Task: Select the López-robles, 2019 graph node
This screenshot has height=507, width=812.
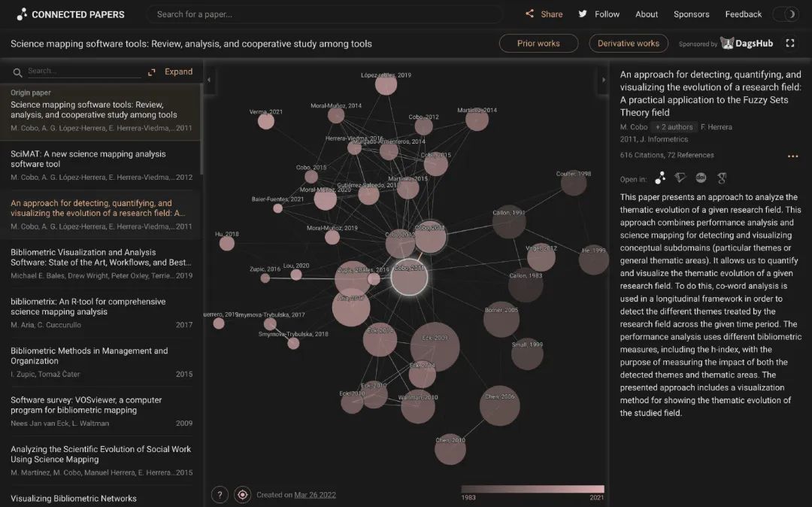Action: (386, 84)
